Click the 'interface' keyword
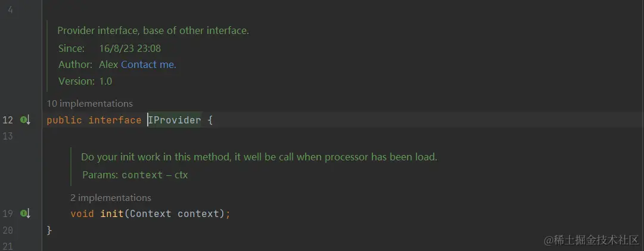Viewport: 644px width, 251px height. pos(115,120)
